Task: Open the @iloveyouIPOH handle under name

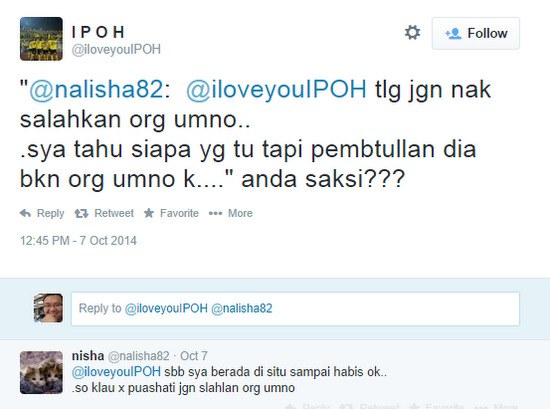Action: coord(116,49)
